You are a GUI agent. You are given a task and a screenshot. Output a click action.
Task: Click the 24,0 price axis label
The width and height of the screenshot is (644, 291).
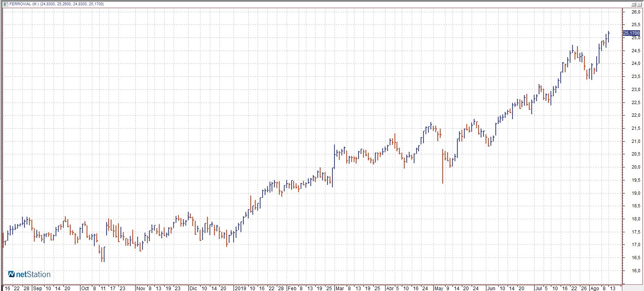click(636, 64)
